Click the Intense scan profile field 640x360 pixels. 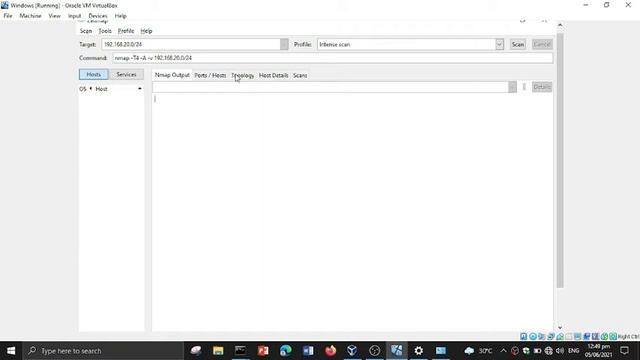406,44
